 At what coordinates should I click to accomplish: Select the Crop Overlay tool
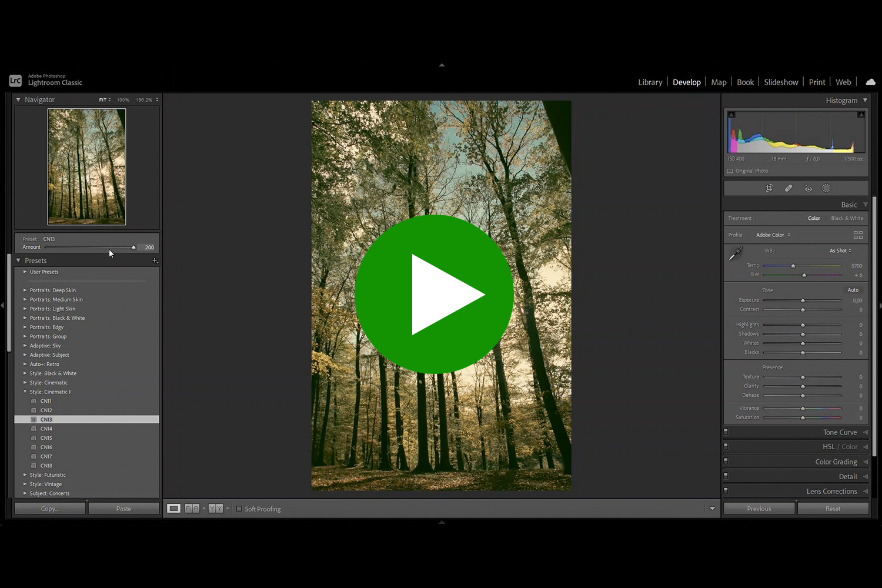pyautogui.click(x=769, y=188)
